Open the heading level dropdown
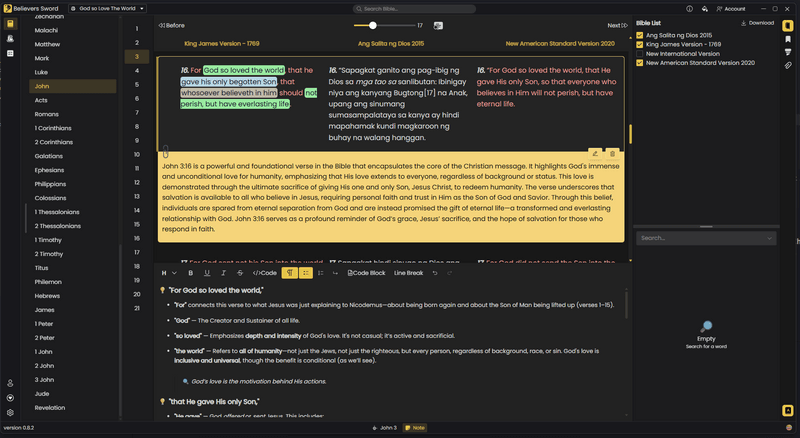Viewport: 800px width, 438px height. click(169, 273)
